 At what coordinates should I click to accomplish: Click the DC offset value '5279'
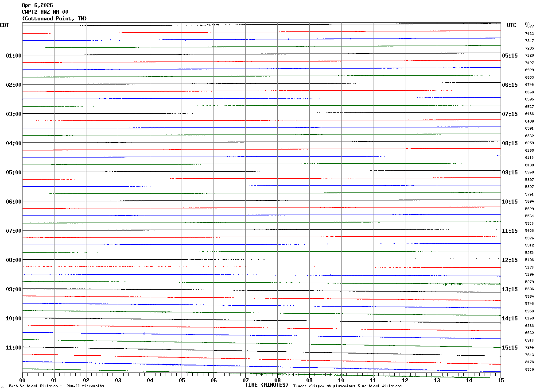pyautogui.click(x=529, y=282)
